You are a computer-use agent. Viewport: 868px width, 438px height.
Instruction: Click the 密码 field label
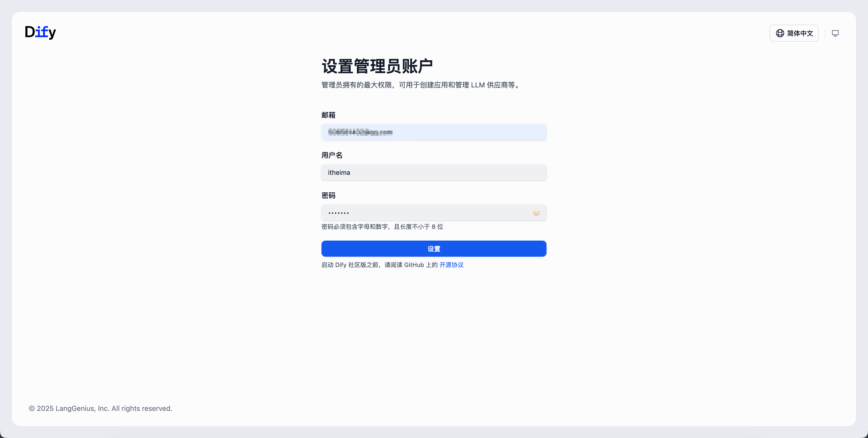[x=328, y=195]
